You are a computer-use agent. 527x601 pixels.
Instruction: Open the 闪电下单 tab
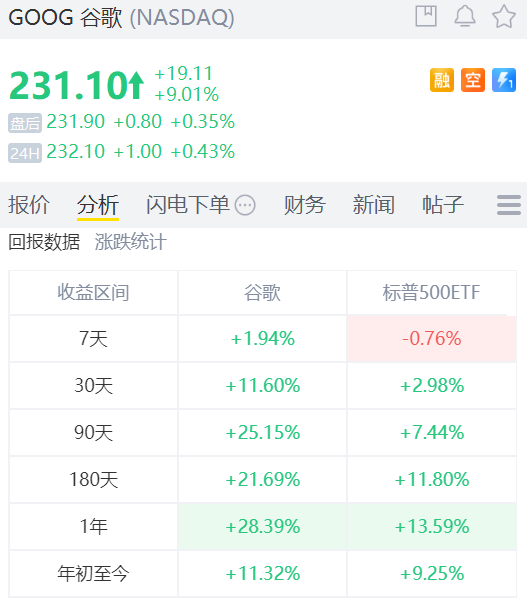click(188, 205)
